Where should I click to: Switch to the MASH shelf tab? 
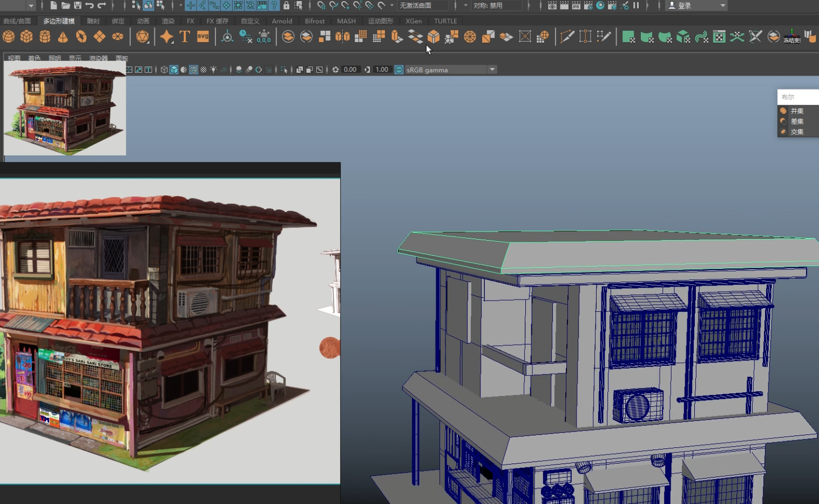coord(346,21)
